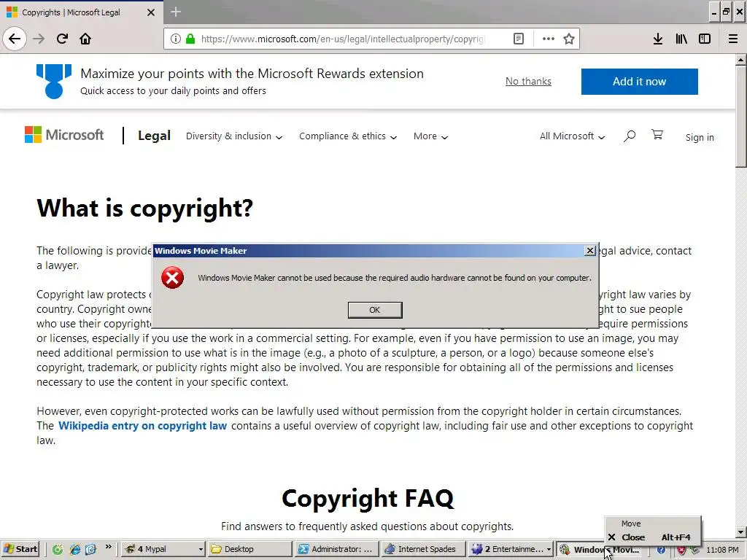The image size is (747, 560).
Task: Bookmark this page with the star
Action: (569, 39)
